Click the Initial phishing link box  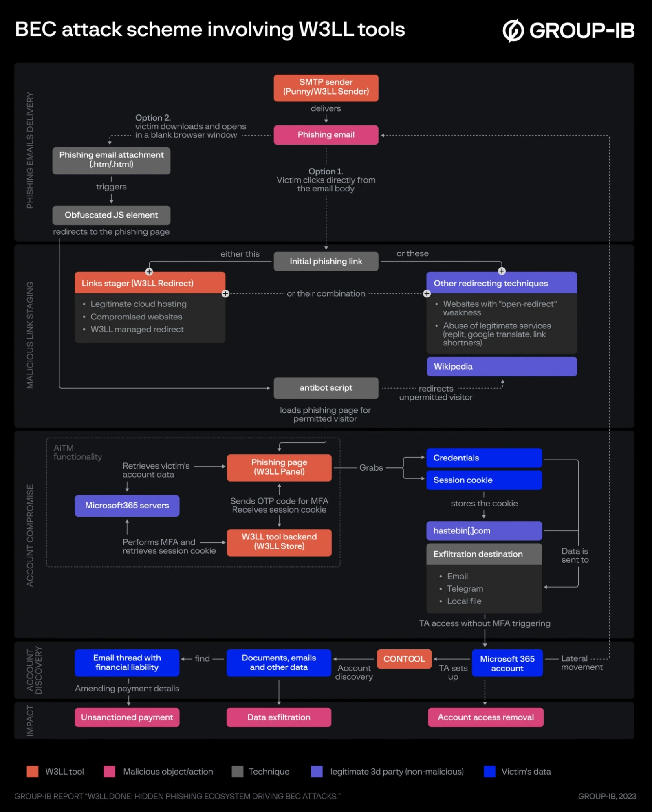click(x=326, y=261)
